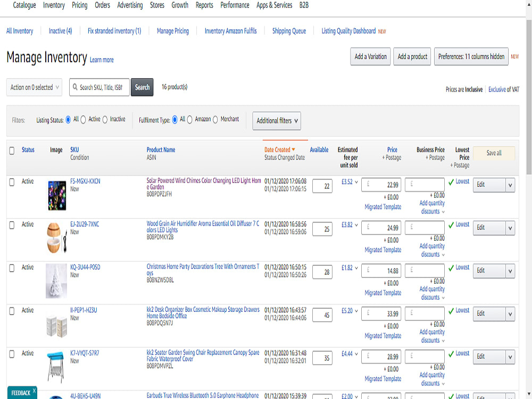Open the Orders menu
Screen dimensions: 532x399
pyautogui.click(x=103, y=5)
